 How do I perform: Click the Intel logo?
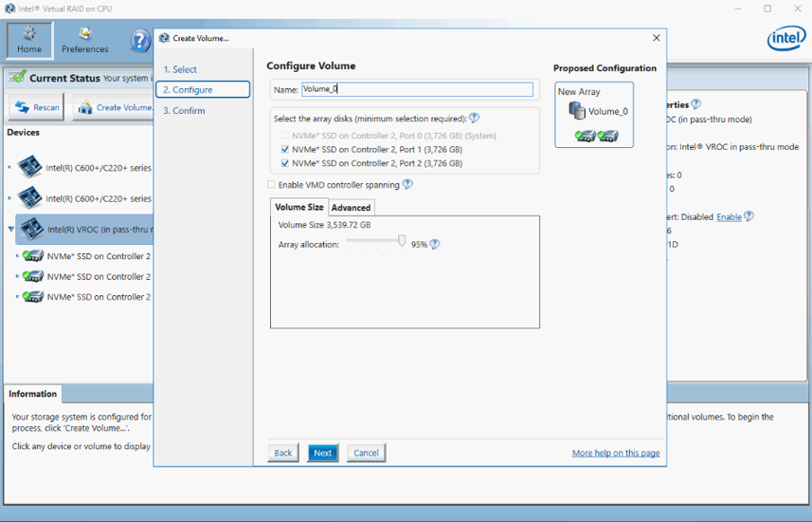click(x=786, y=39)
